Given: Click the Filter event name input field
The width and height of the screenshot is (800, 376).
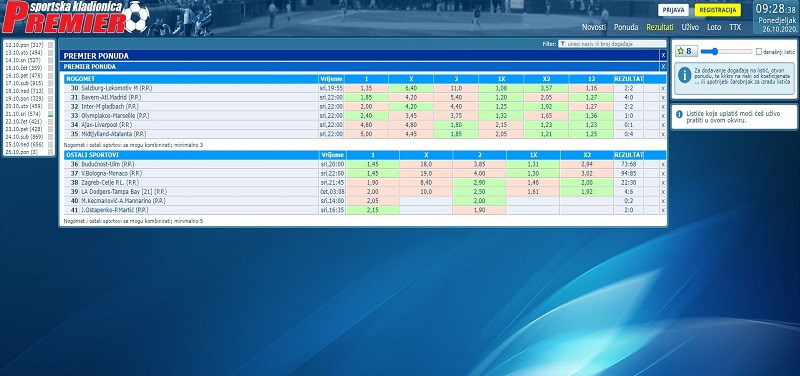Looking at the screenshot, I should [x=612, y=44].
